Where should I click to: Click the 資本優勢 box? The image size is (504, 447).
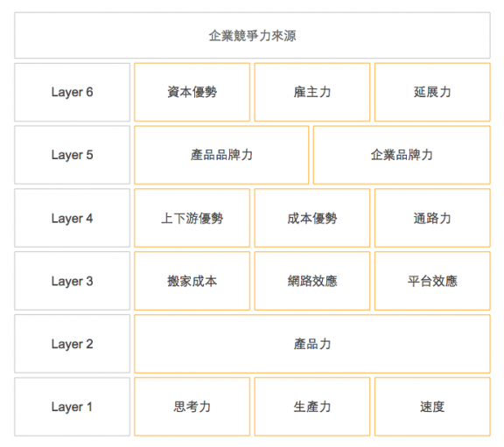192,92
